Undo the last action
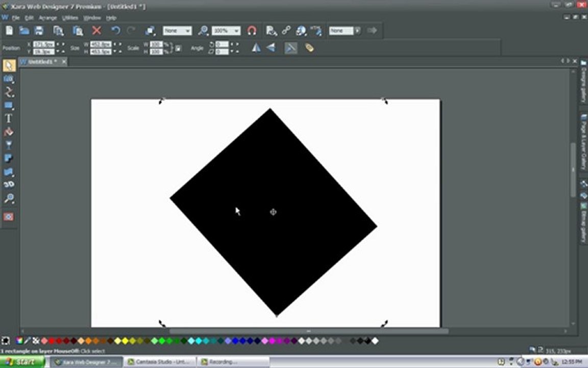 tap(115, 31)
